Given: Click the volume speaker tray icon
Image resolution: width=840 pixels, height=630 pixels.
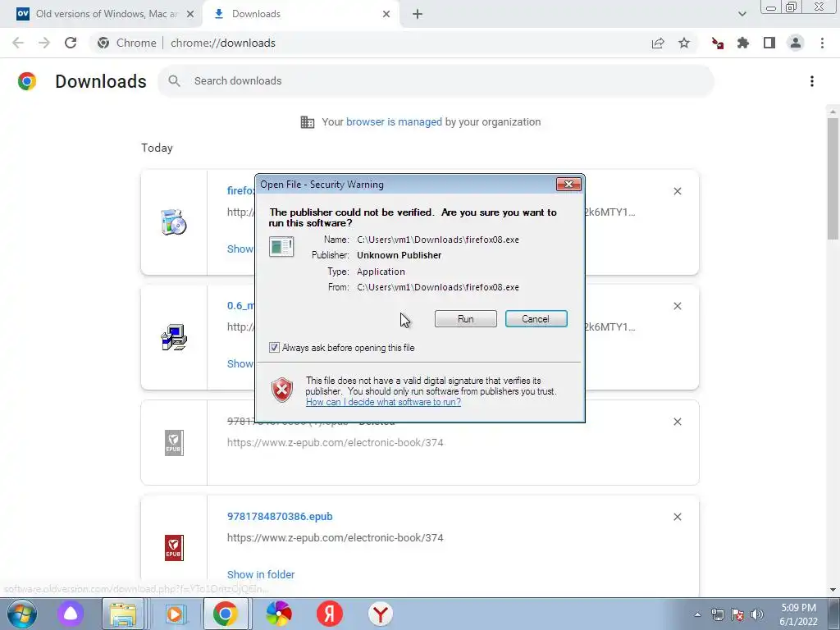Looking at the screenshot, I should click(x=756, y=614).
